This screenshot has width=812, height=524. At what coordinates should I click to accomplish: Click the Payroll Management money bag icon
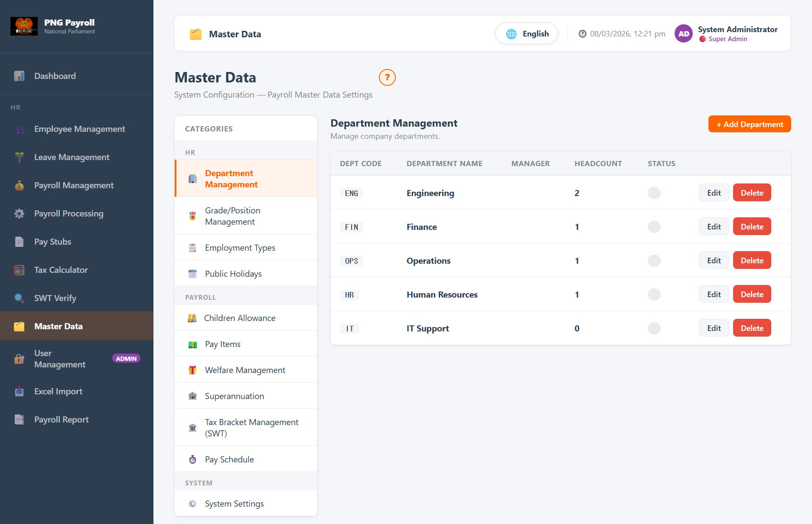[x=19, y=186]
